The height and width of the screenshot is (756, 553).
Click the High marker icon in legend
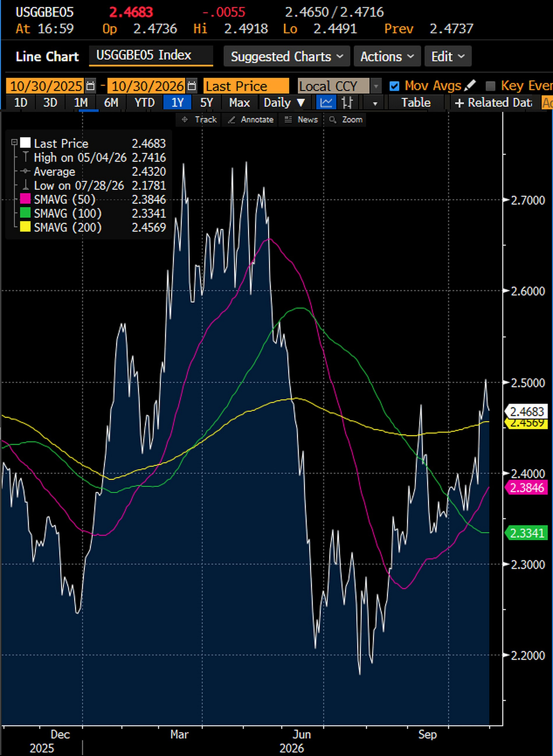[x=25, y=157]
